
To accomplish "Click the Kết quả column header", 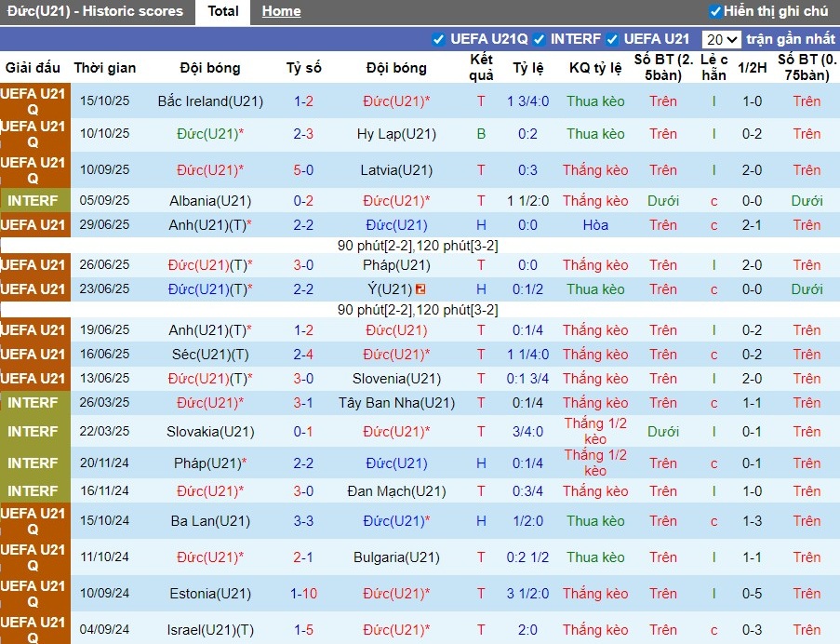I will pos(481,67).
